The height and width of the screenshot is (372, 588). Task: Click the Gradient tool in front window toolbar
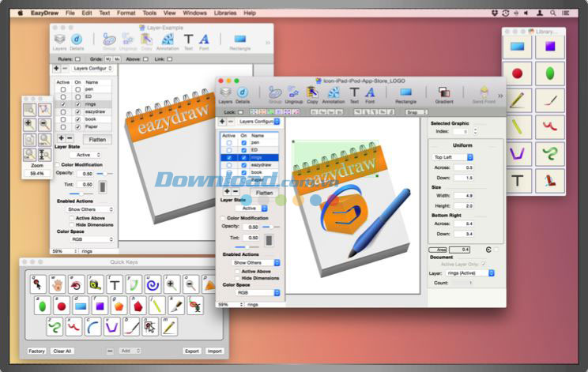pyautogui.click(x=444, y=94)
